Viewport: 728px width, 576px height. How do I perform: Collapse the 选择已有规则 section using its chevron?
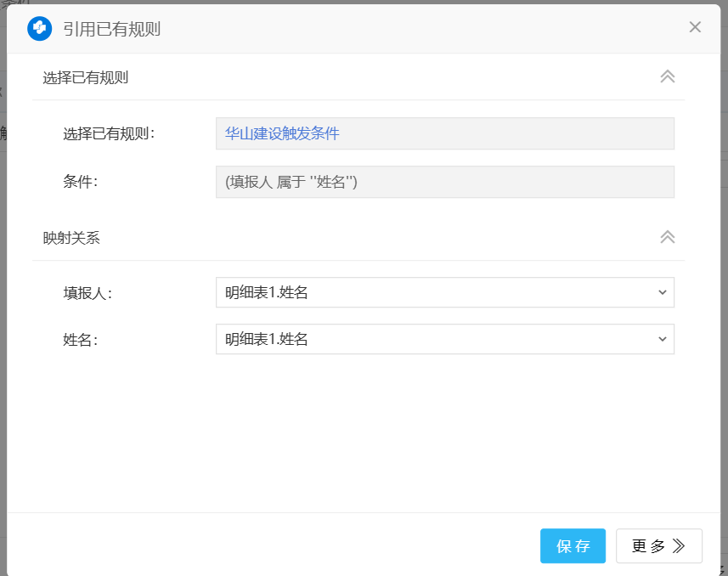click(668, 76)
